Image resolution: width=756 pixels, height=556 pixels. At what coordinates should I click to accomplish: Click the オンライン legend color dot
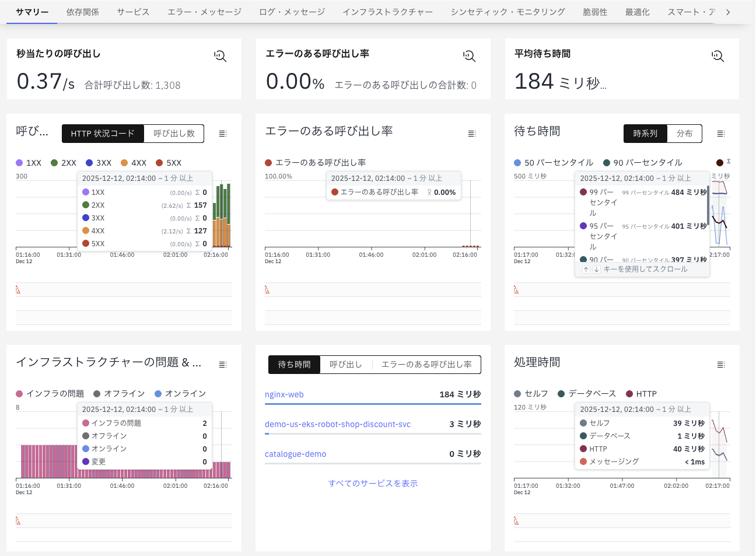point(158,394)
